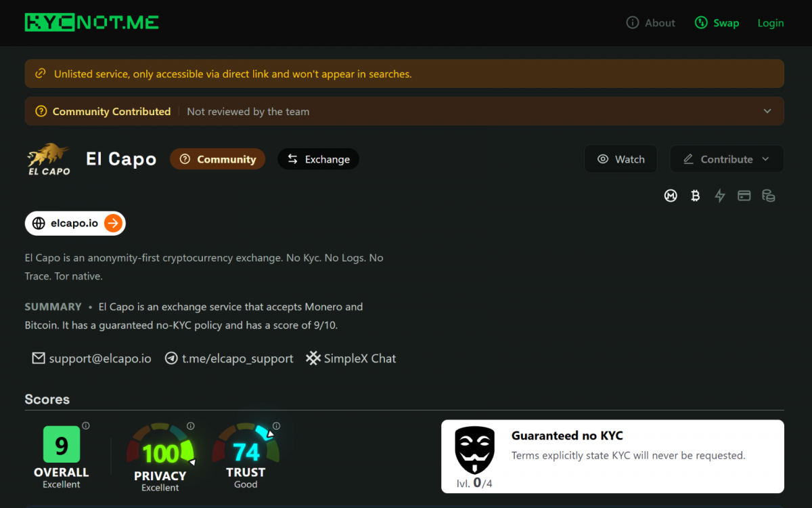Image resolution: width=812 pixels, height=508 pixels.
Task: Click the Community badge
Action: click(x=217, y=159)
